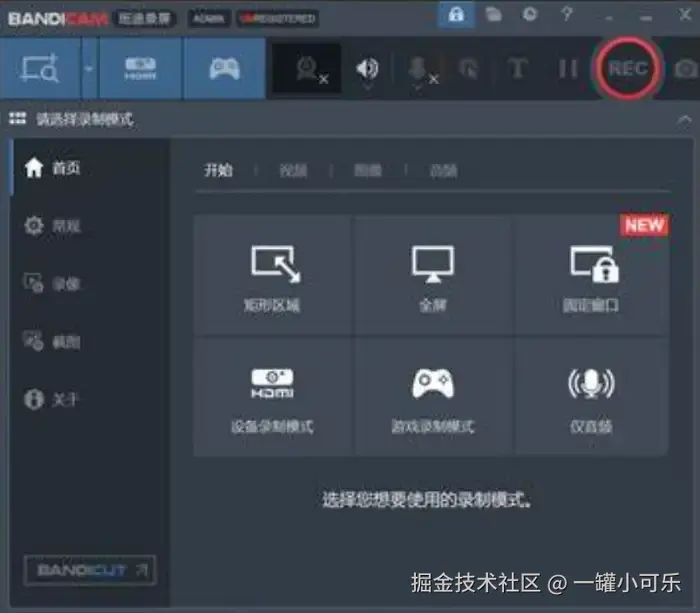Select the screen recording mode toolbar icon
Screen dimensions: 700x613
(x=40, y=68)
